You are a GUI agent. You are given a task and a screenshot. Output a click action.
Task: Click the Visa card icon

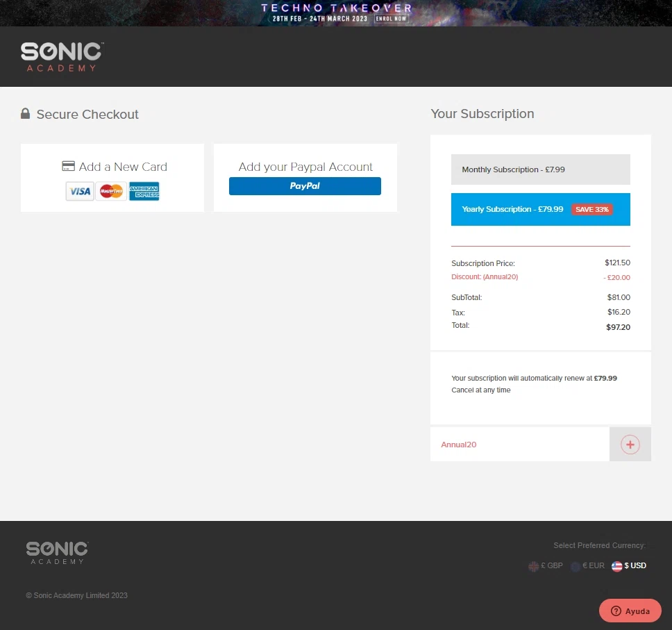[80, 191]
